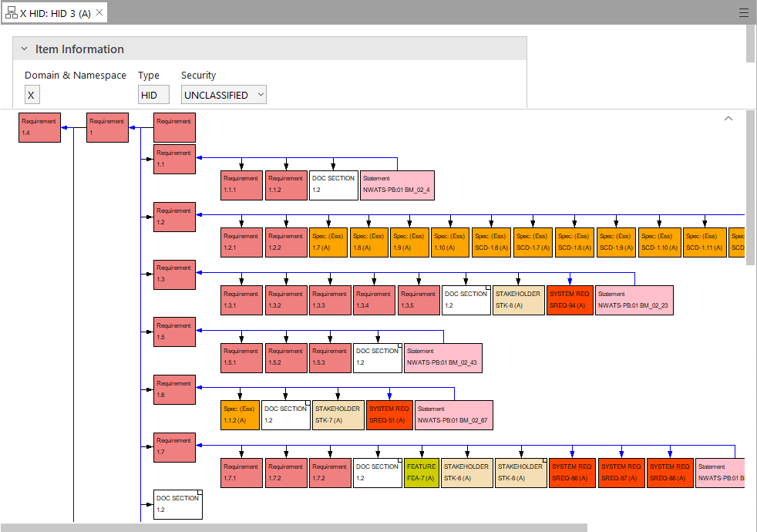The image size is (757, 532).
Task: Click the Spec SCD-1.9 (A) node
Action: 616,242
